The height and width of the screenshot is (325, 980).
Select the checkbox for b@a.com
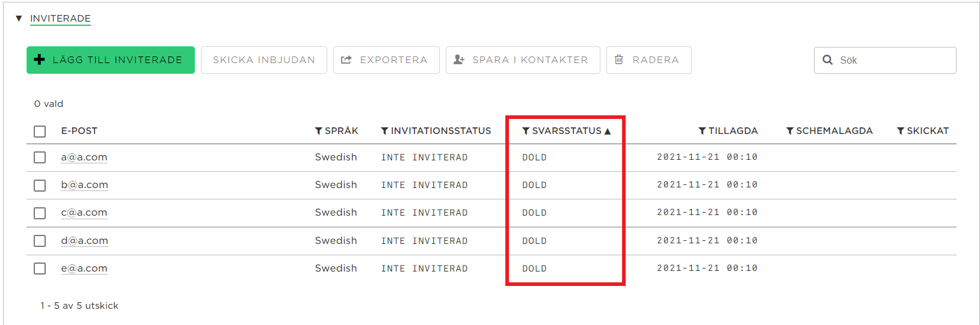pos(40,186)
